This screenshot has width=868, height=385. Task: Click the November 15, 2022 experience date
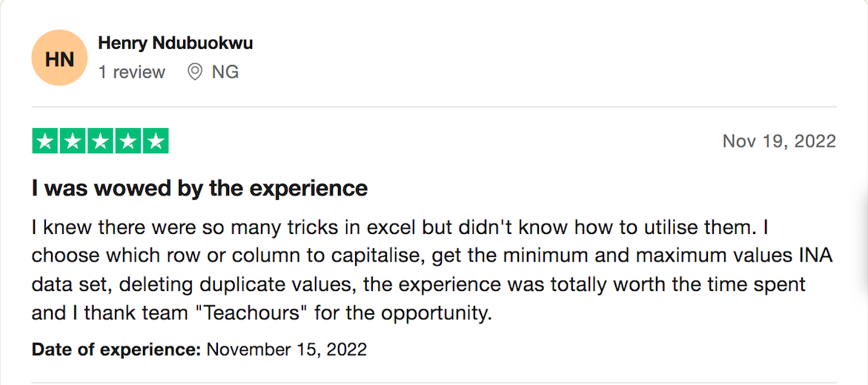286,349
